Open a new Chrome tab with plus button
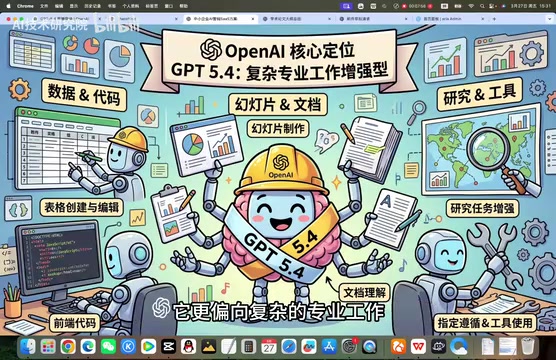This screenshot has width=556, height=360. pos(494,19)
